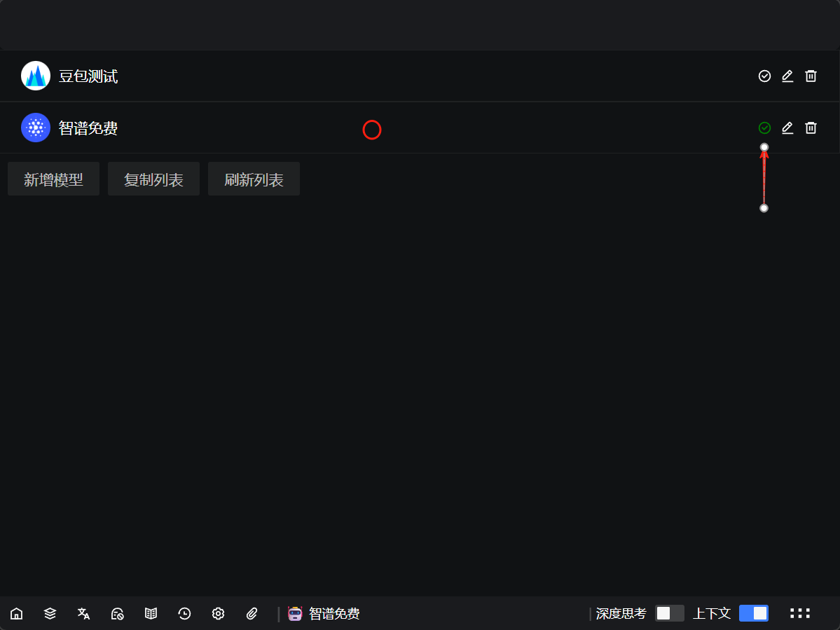This screenshot has height=630, width=840.
Task: Disable the 上下文 switch
Action: pyautogui.click(x=753, y=613)
